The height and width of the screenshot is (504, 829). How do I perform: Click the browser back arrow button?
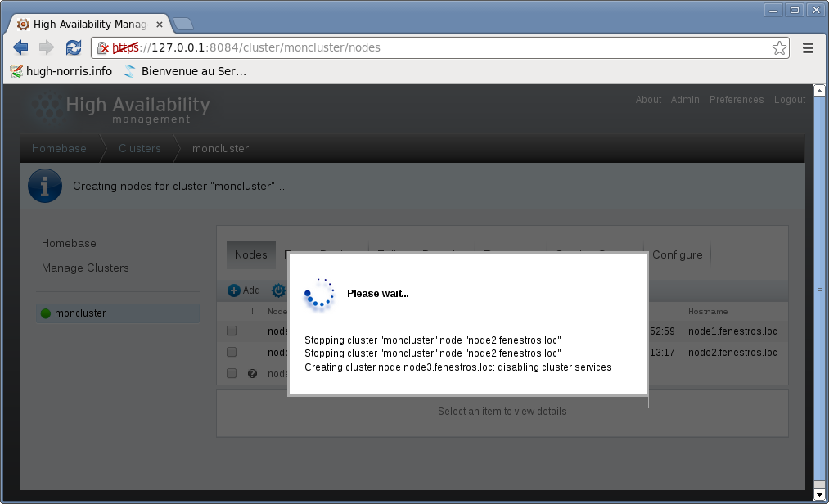[x=20, y=47]
